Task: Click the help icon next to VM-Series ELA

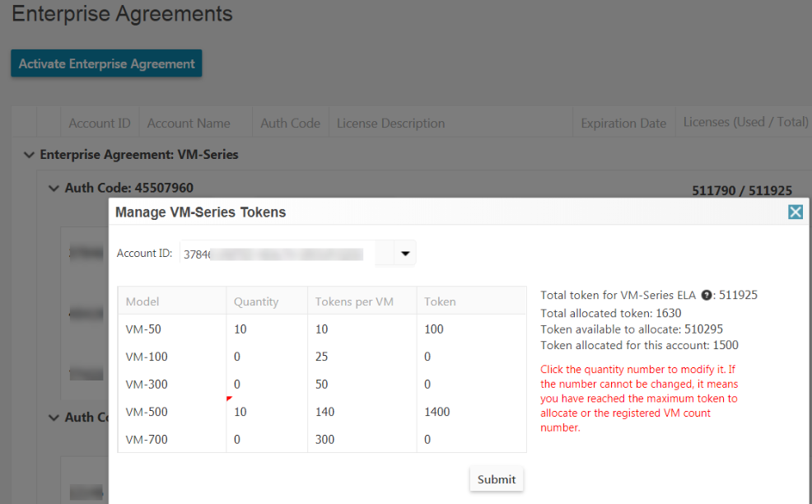Action: (x=706, y=296)
